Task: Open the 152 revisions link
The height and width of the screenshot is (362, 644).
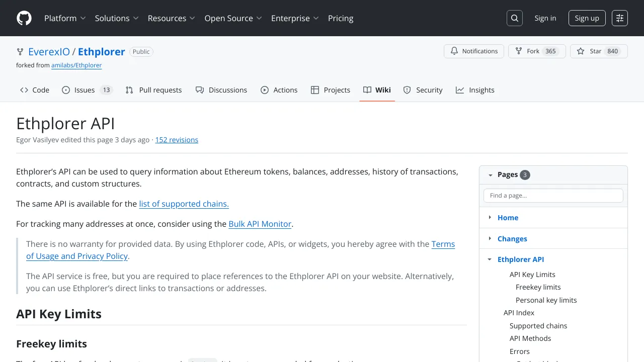Action: click(x=177, y=140)
